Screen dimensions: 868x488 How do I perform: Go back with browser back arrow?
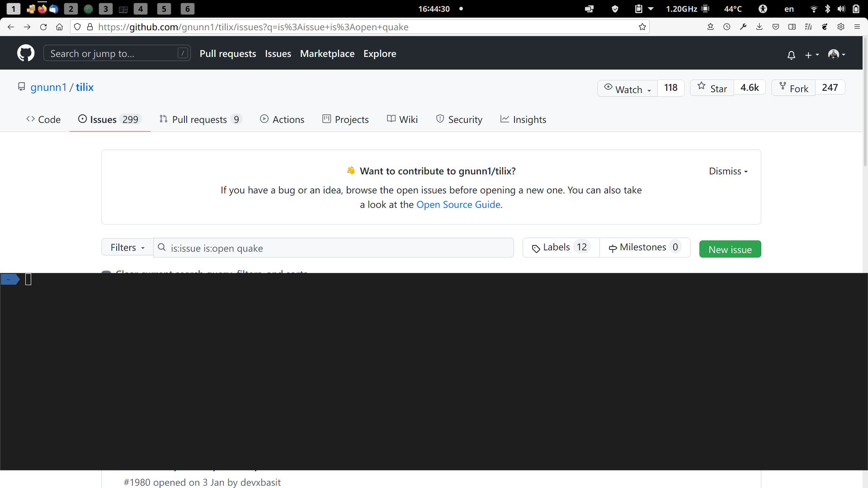pos(11,27)
